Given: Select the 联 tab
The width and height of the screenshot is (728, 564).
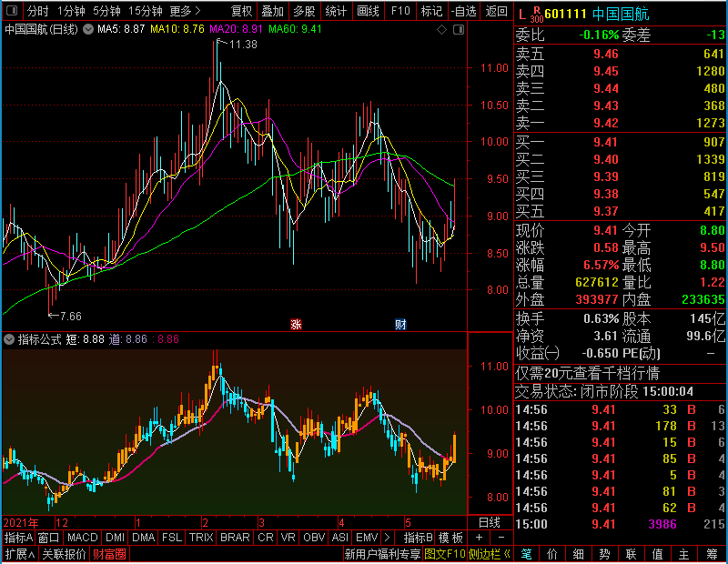Looking at the screenshot, I should click(x=631, y=554).
